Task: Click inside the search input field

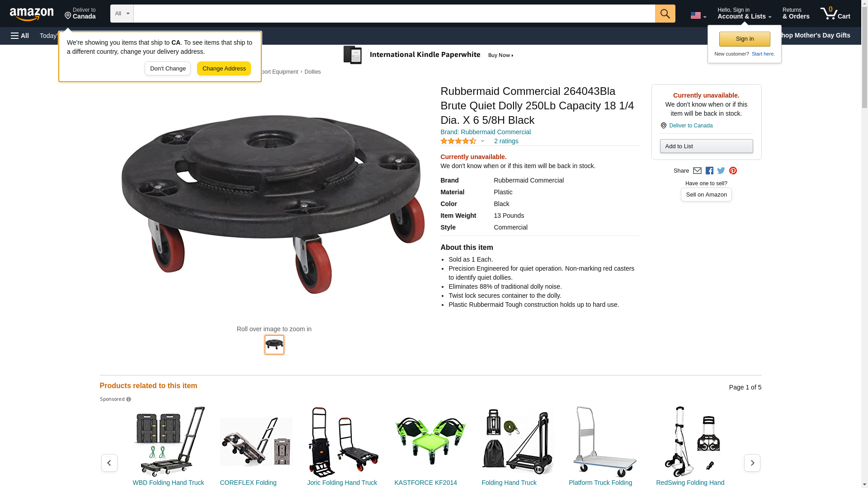Action: pos(394,14)
